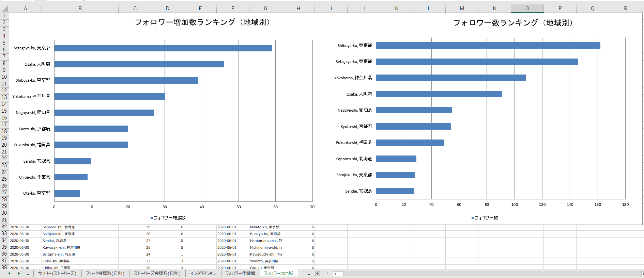Select row 32 header
The image size is (644, 278).
(x=4, y=227)
